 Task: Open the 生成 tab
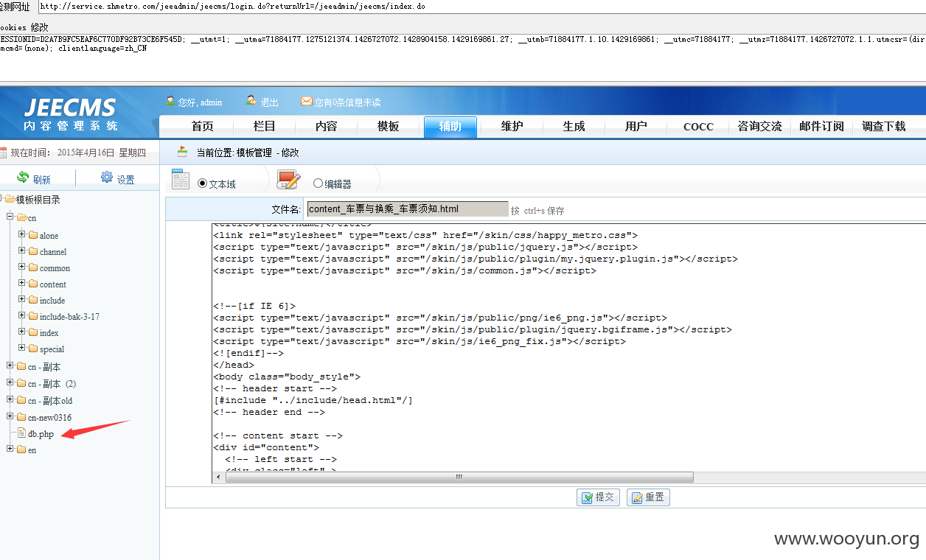(x=574, y=127)
